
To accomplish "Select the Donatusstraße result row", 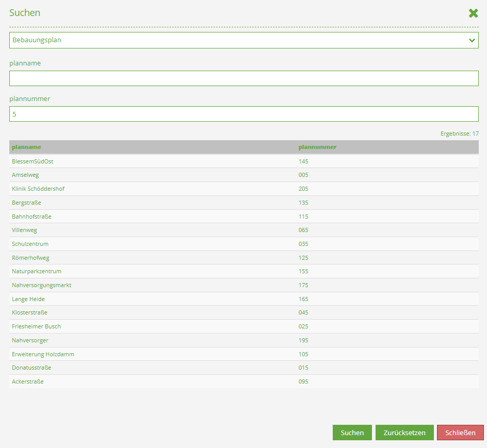I will (x=244, y=368).
